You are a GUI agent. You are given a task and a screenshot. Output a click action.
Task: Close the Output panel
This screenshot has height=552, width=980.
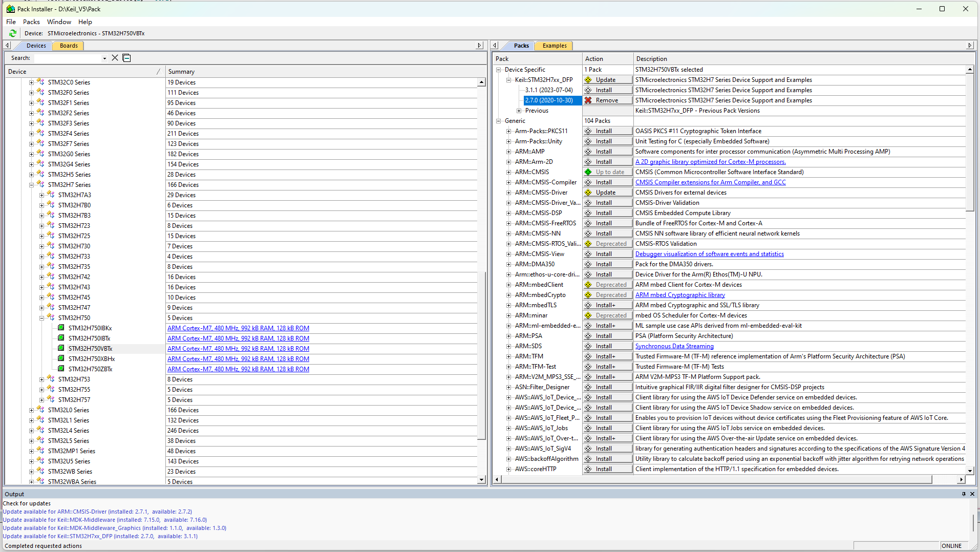click(x=972, y=494)
